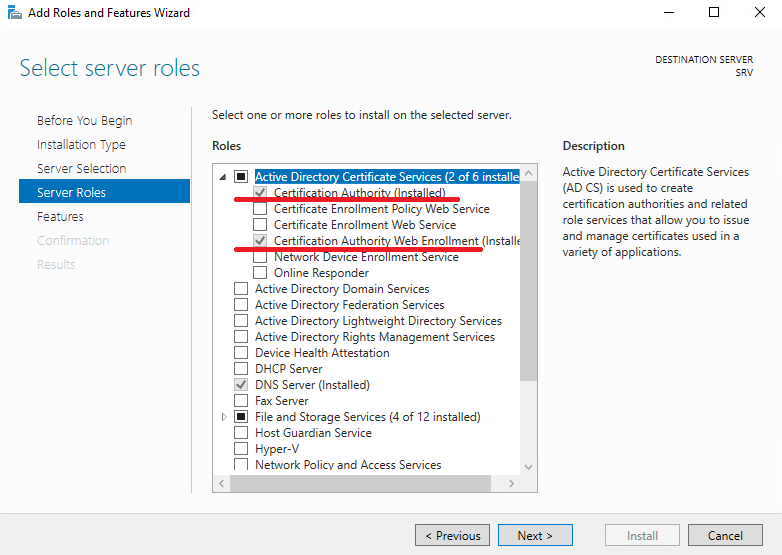This screenshot has width=782, height=555.
Task: Select the Online Responder checkbox
Action: tap(260, 273)
